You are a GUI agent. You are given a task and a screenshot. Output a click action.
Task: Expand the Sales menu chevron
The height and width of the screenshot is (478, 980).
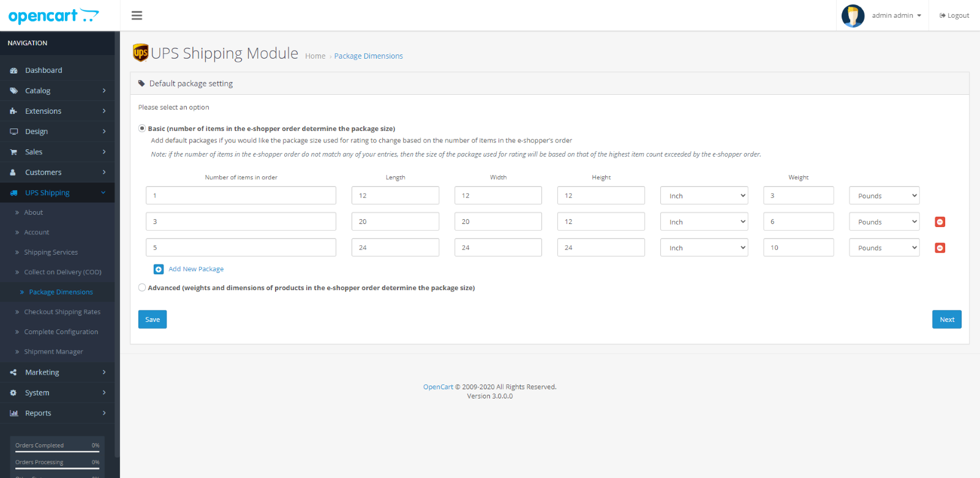coord(104,152)
